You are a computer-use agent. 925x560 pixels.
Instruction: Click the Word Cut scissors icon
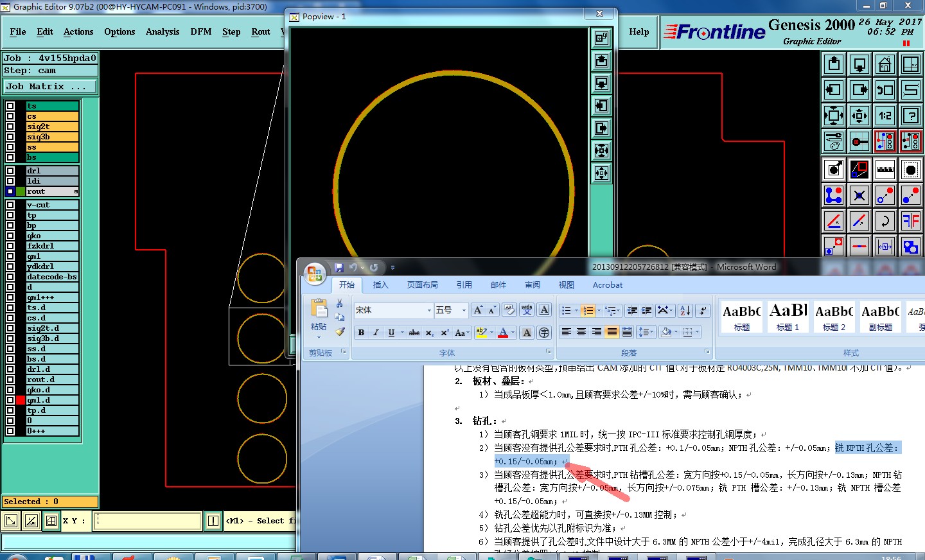pos(340,303)
